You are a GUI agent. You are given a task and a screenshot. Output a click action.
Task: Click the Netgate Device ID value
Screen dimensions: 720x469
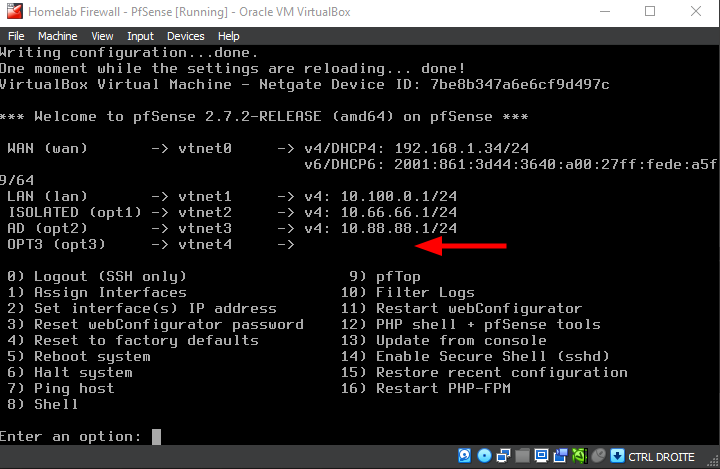coord(520,85)
